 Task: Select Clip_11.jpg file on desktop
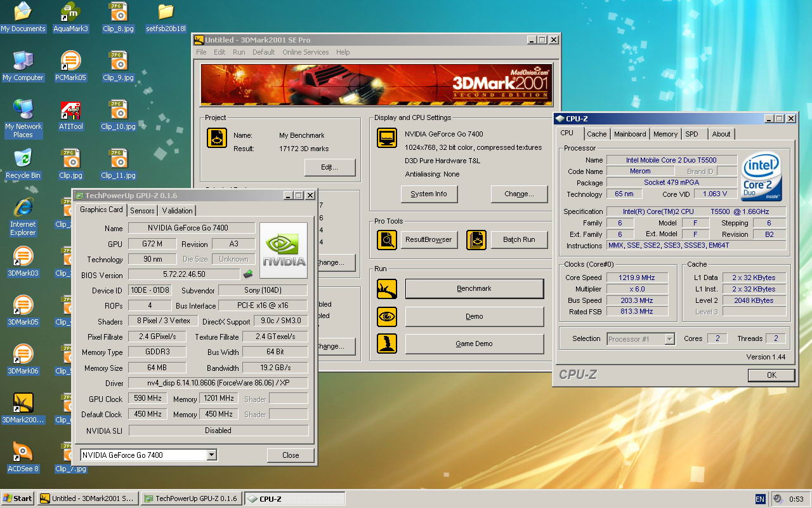[x=118, y=164]
